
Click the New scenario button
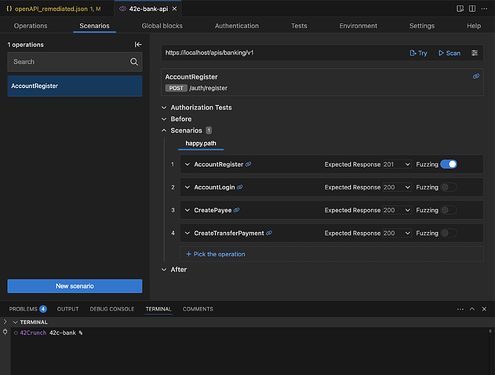75,286
